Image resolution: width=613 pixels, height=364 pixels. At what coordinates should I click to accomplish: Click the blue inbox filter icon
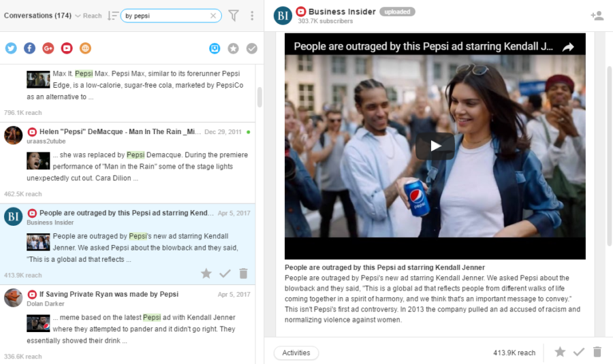(x=215, y=48)
